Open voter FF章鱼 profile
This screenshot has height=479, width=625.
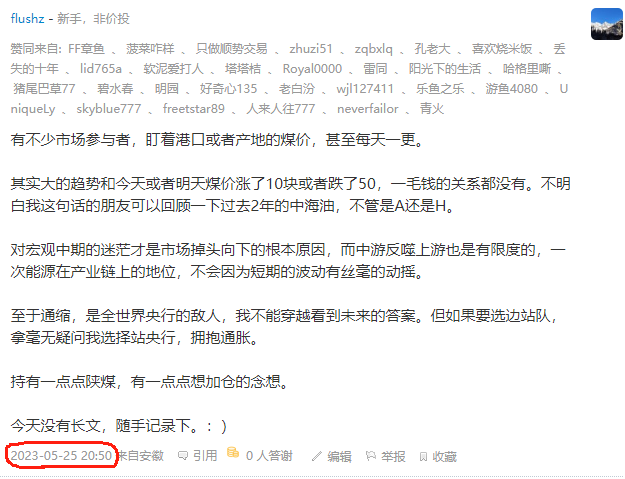pyautogui.click(x=86, y=49)
